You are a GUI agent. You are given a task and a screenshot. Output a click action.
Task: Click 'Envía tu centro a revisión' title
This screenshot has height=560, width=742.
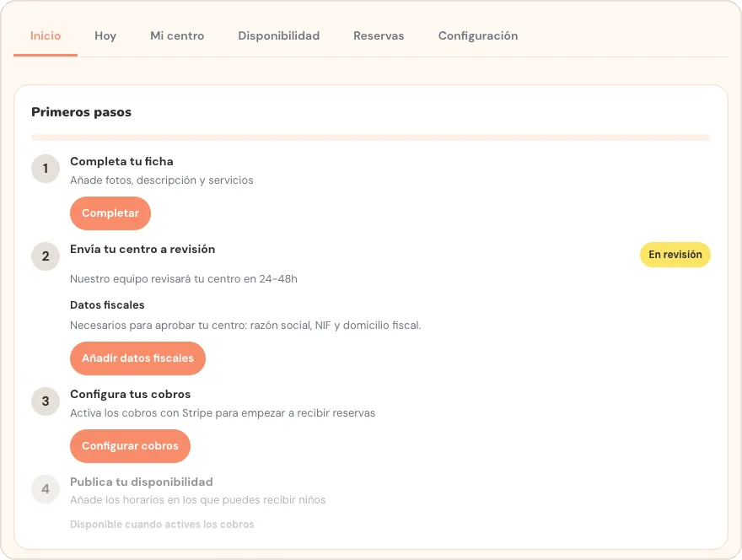[x=142, y=249]
